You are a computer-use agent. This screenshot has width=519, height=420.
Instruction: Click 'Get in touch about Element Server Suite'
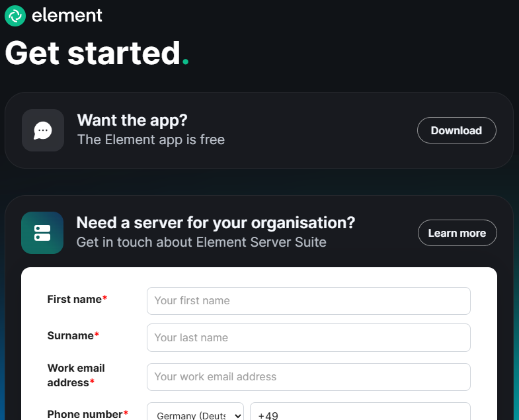tap(201, 242)
